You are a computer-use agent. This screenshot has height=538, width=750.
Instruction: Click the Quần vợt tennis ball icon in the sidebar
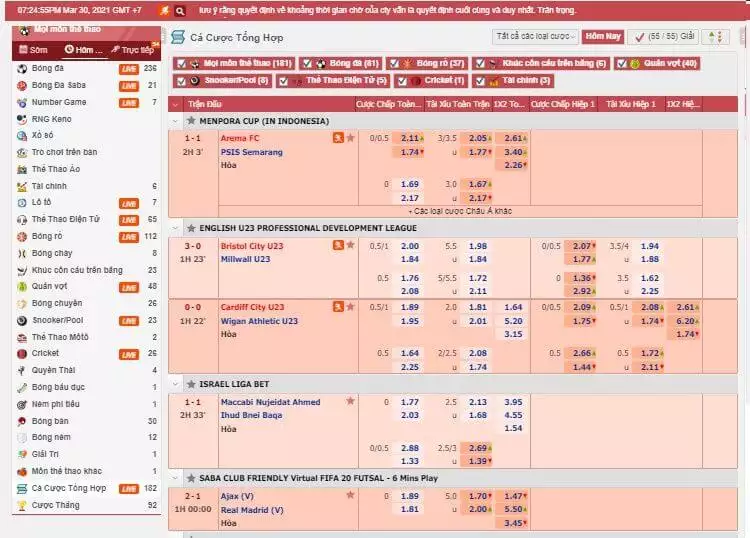pos(22,286)
